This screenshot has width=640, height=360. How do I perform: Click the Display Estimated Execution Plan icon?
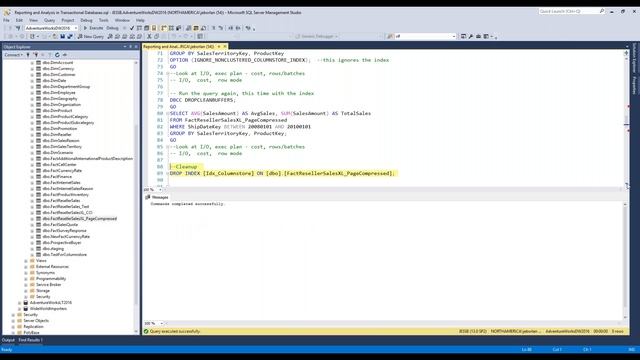[139, 28]
